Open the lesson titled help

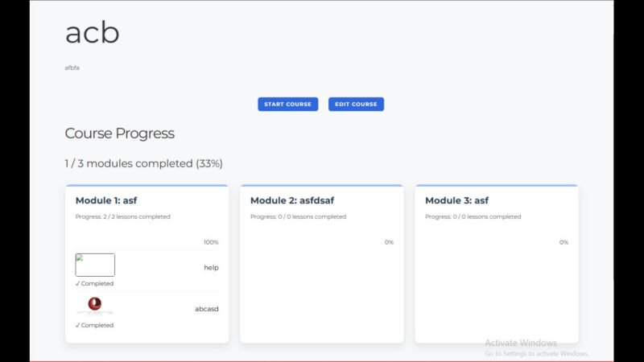[x=211, y=267]
